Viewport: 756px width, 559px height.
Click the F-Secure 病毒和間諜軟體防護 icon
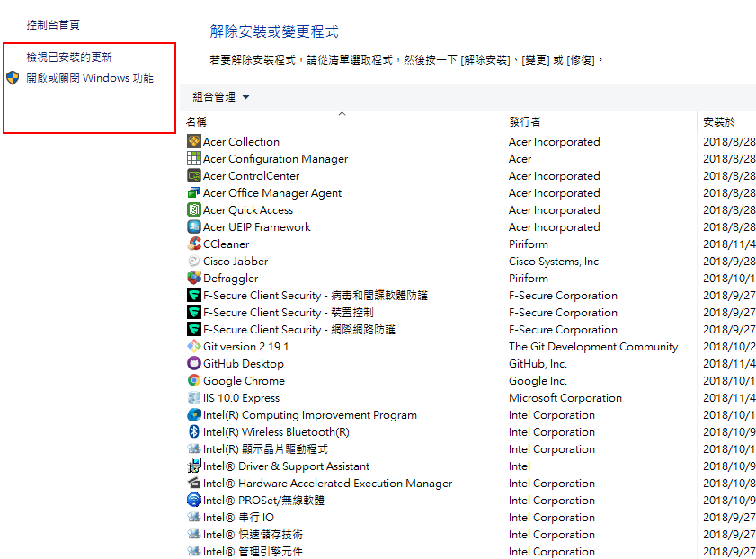(194, 295)
